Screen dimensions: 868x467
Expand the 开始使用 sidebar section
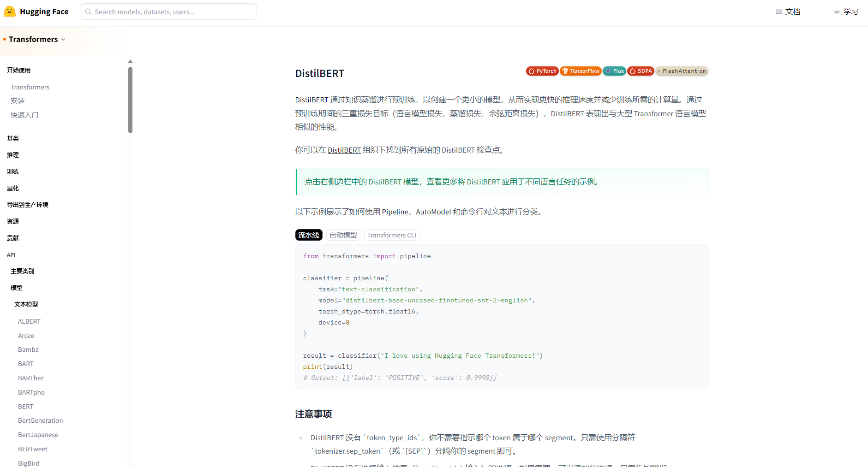pos(18,70)
